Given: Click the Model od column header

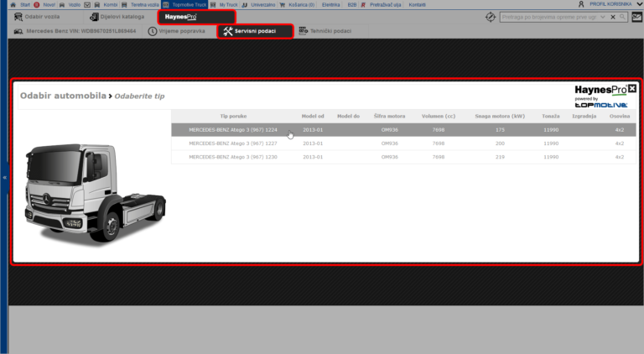Looking at the screenshot, I should 313,117.
